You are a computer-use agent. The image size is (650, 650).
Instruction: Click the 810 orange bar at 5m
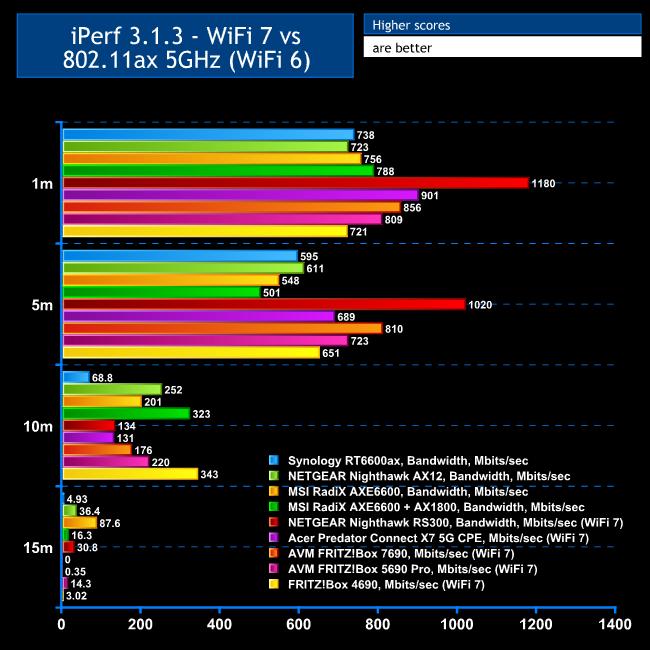pyautogui.click(x=223, y=328)
